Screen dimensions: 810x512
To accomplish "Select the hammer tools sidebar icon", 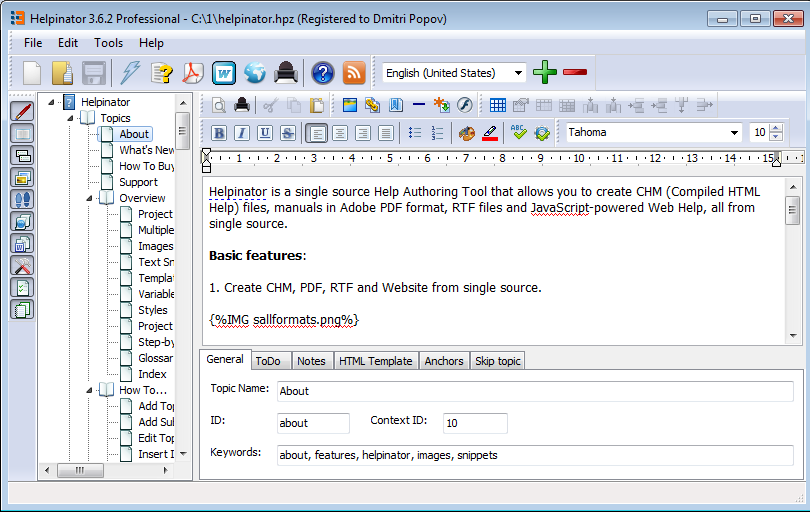I will click(x=22, y=266).
